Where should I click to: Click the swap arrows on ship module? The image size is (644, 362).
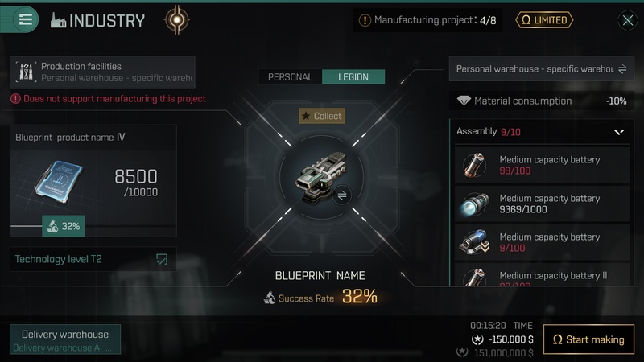[341, 195]
